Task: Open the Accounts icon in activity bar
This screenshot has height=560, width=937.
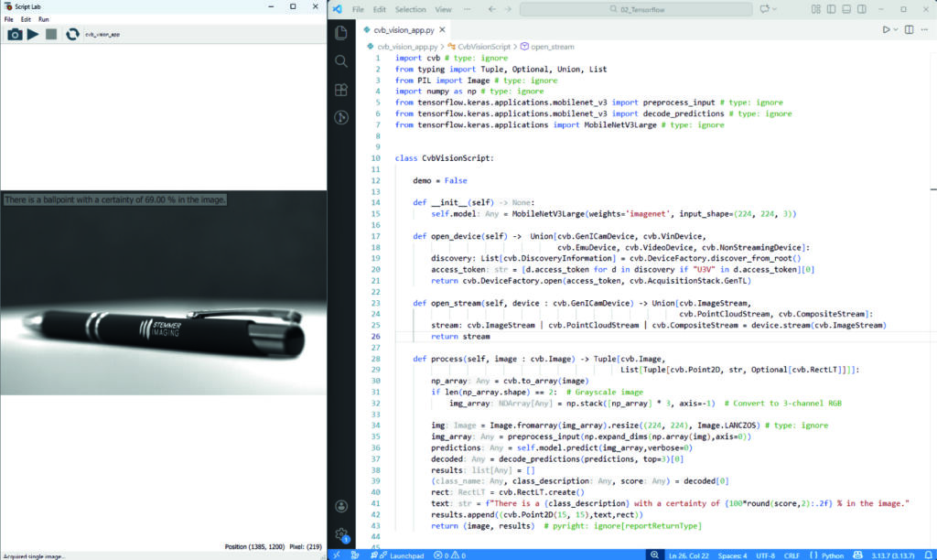Action: (341, 506)
